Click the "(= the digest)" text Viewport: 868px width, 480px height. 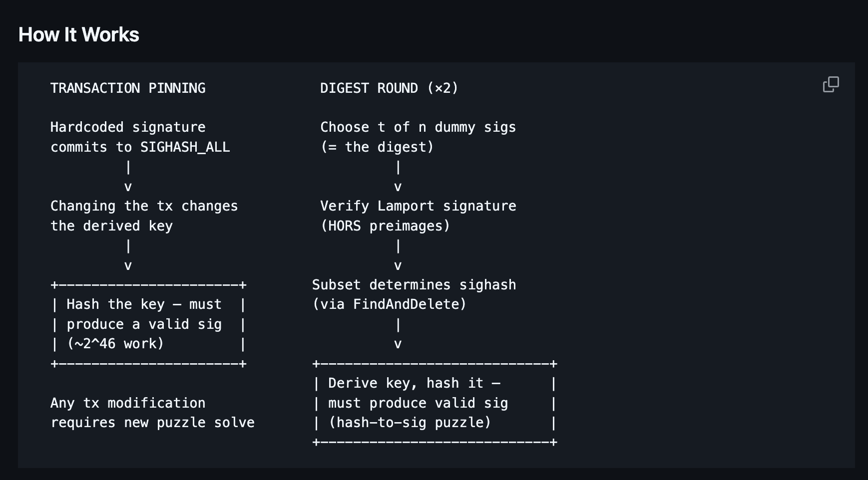[377, 147]
